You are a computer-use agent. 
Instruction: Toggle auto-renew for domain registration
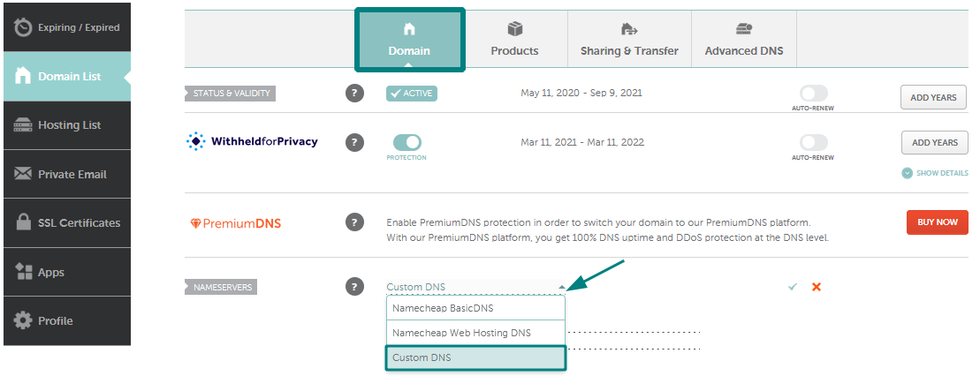pyautogui.click(x=814, y=94)
